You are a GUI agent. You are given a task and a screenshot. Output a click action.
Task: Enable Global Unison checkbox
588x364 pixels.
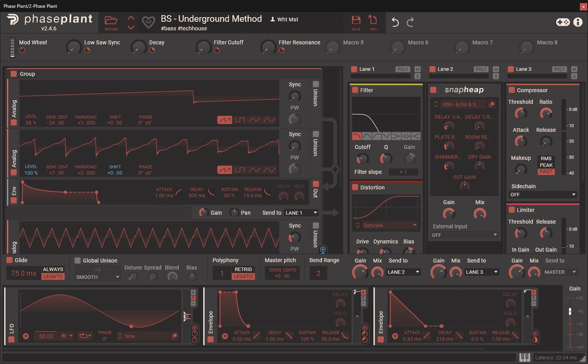[77, 260]
